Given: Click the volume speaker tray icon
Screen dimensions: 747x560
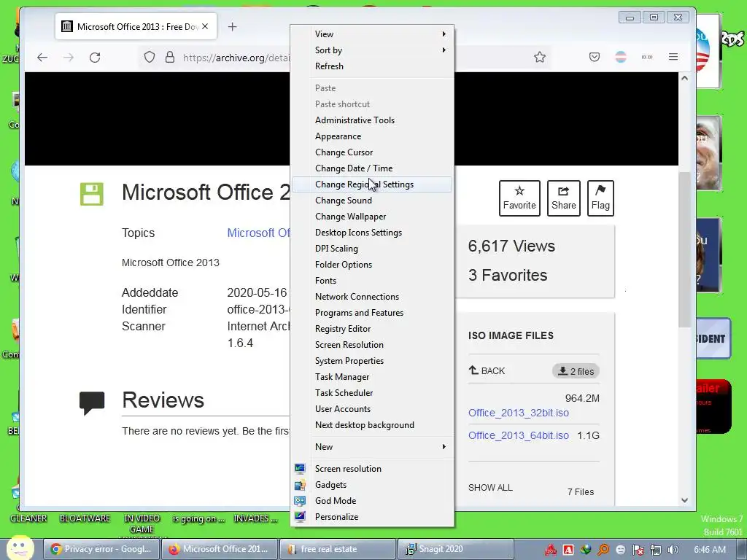Looking at the screenshot, I should tap(673, 550).
